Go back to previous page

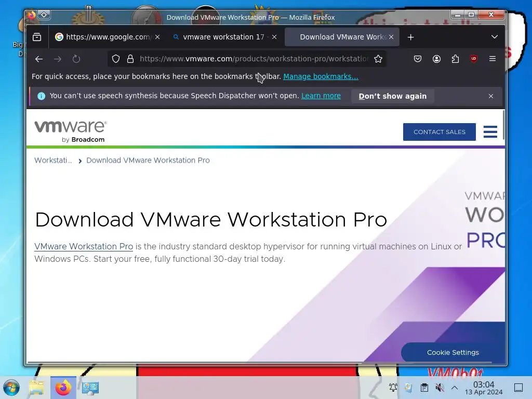coord(39,59)
